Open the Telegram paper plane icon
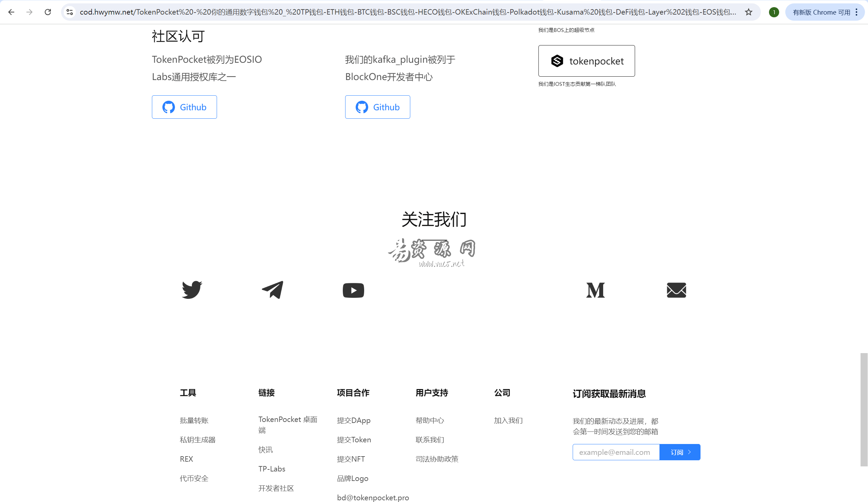This screenshot has width=868, height=502. [273, 290]
